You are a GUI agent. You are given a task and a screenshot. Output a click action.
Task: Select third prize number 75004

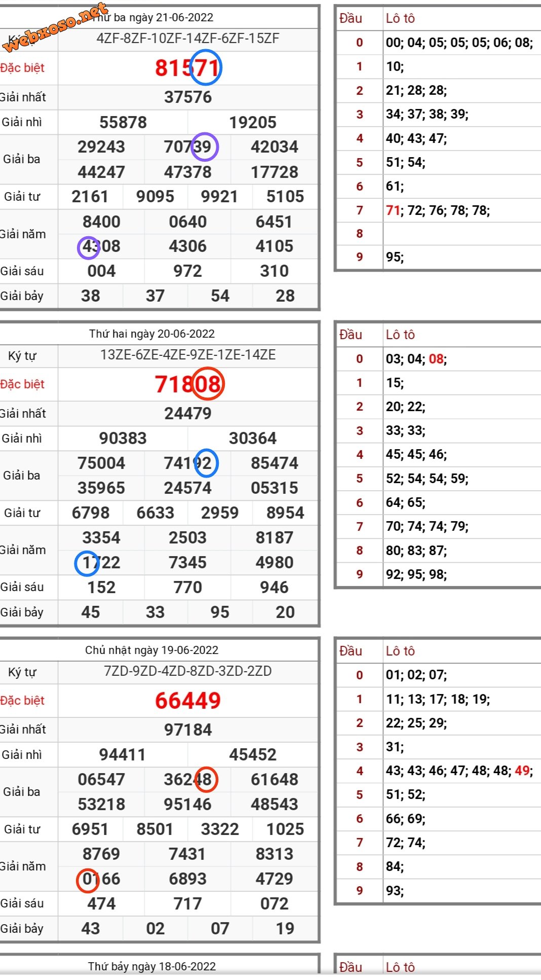[x=101, y=463]
